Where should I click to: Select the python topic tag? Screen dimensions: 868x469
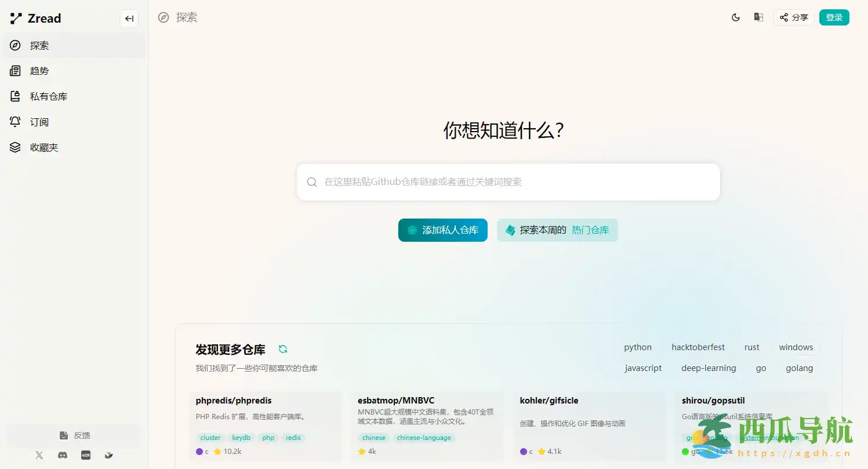pyautogui.click(x=638, y=347)
